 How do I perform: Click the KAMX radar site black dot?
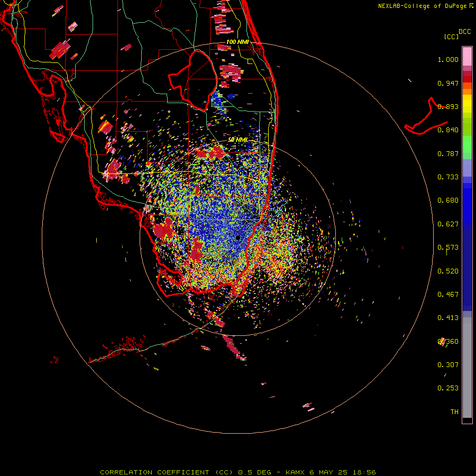(x=237, y=237)
